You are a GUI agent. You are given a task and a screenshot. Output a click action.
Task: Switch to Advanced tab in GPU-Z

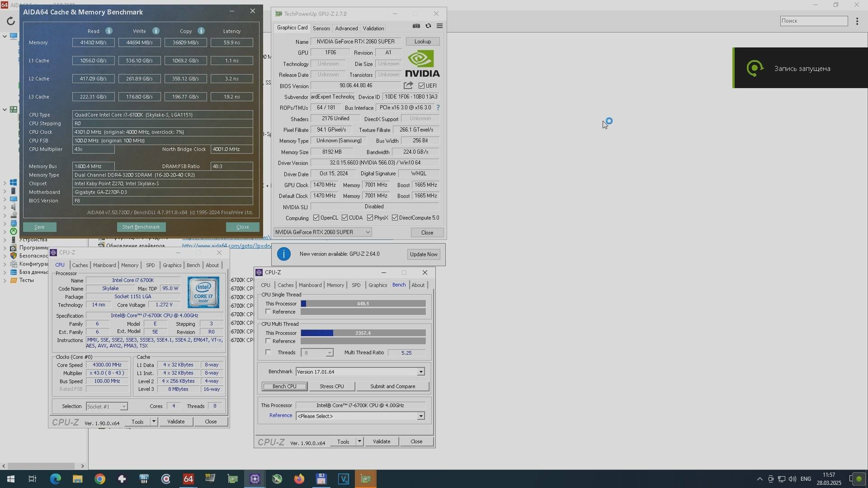[346, 28]
